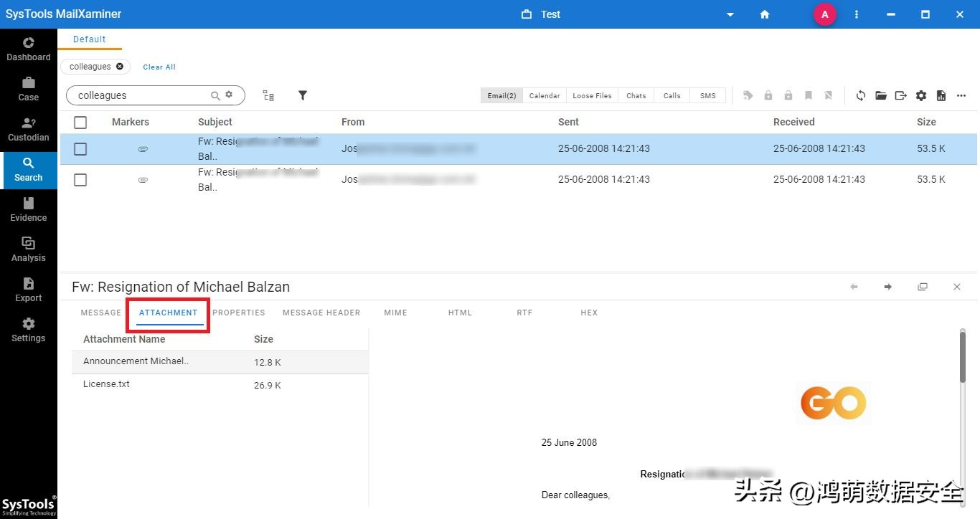Click the open folder icon in the toolbar
Viewport: 980px width, 519px height.
[x=881, y=95]
